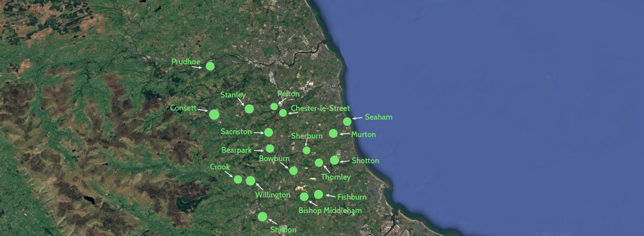Click the Chester-le-Street text label

[x=320, y=108]
